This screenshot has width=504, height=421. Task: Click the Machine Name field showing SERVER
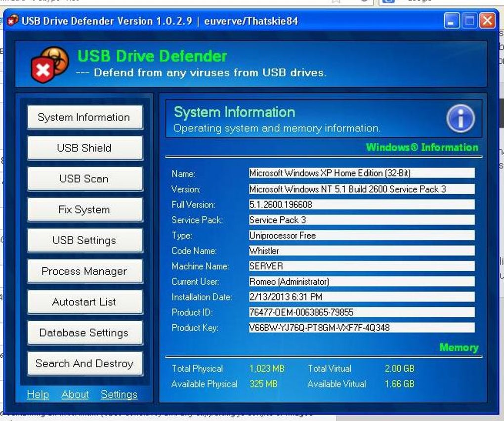(362, 266)
